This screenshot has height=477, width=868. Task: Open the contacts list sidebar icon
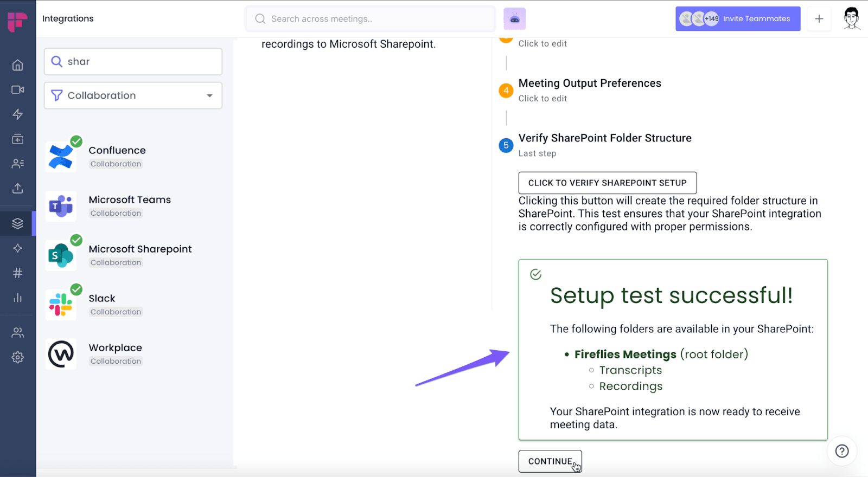click(x=17, y=163)
